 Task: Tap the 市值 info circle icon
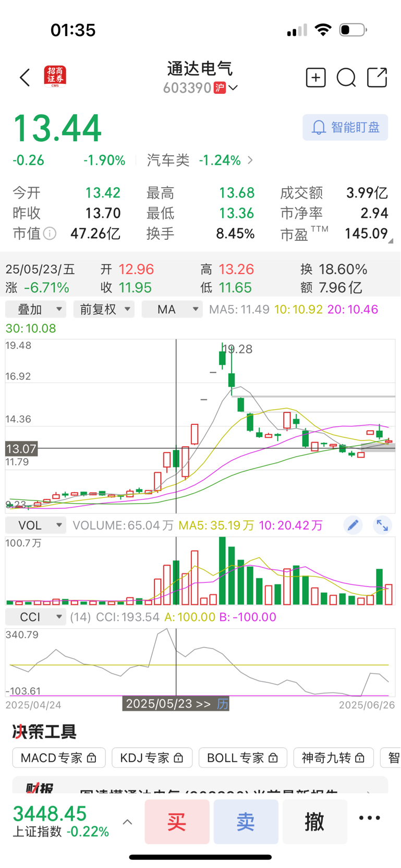[50, 233]
